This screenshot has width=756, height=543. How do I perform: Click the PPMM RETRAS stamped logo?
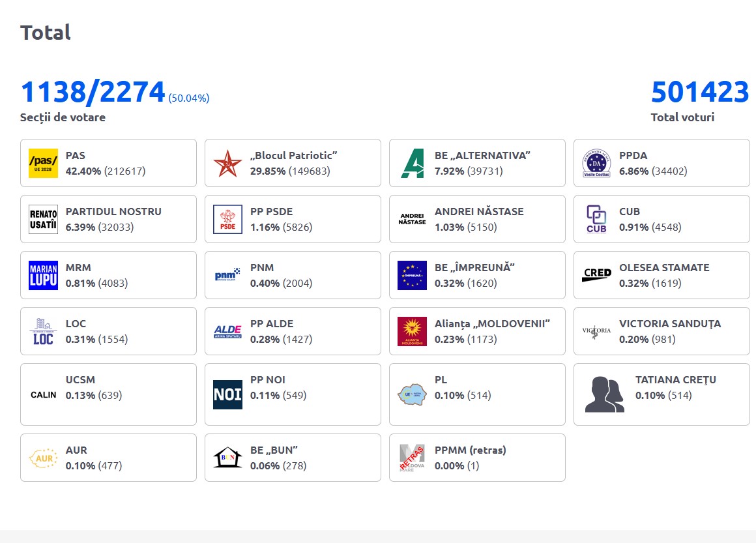(x=413, y=458)
